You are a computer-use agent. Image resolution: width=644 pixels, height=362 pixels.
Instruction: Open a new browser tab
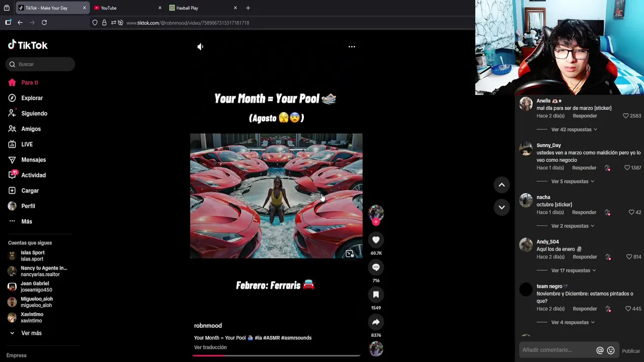(248, 8)
